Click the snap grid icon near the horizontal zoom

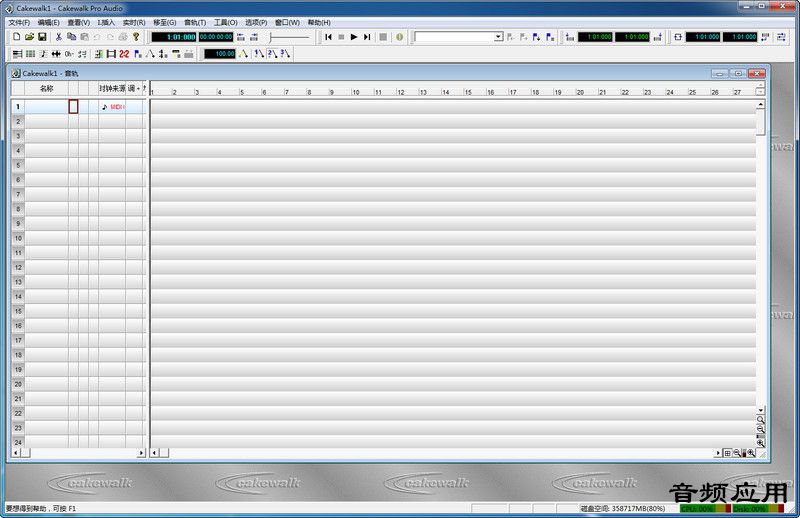coord(728,453)
